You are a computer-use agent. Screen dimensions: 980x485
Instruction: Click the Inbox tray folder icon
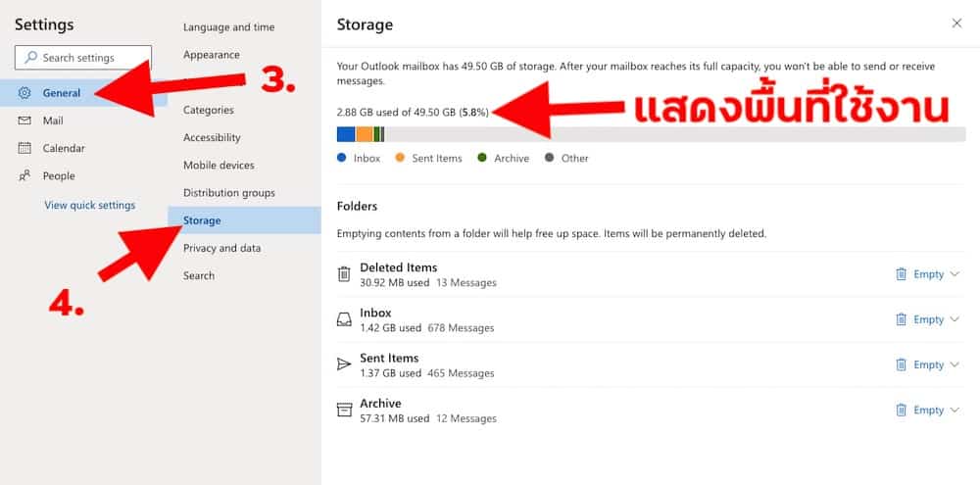(344, 319)
